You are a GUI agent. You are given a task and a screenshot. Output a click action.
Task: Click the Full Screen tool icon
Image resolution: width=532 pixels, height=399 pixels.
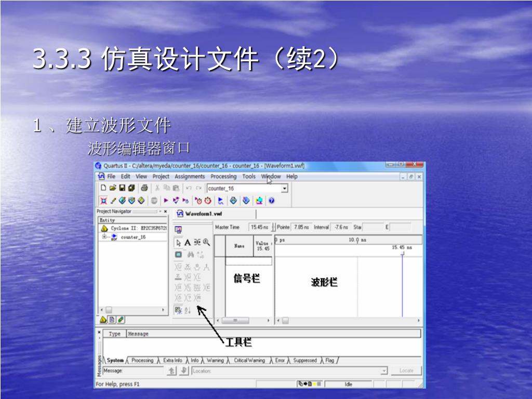[178, 254]
